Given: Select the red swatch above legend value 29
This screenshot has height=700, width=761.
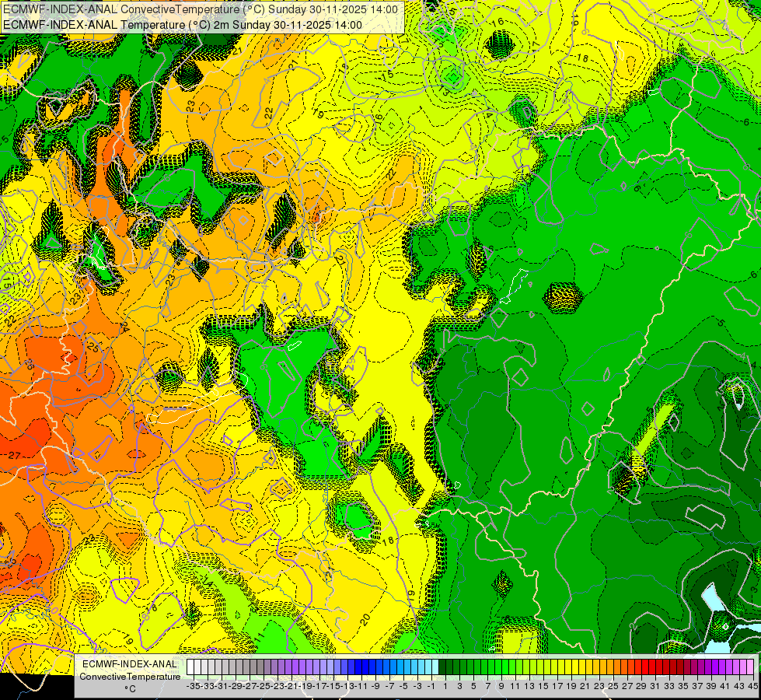Looking at the screenshot, I should pos(638,667).
